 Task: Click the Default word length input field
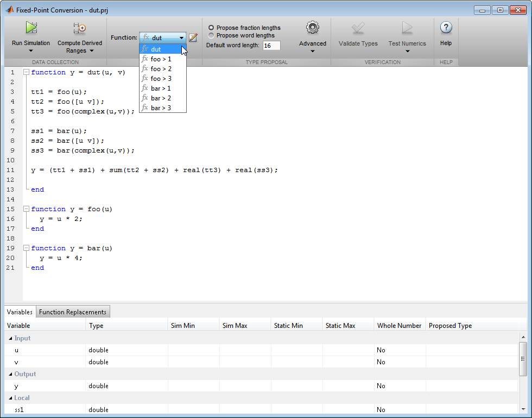[271, 46]
